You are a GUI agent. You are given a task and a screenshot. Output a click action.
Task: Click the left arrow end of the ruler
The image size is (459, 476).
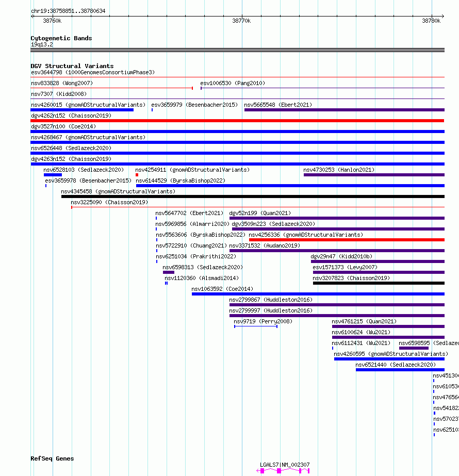coord(32,16)
